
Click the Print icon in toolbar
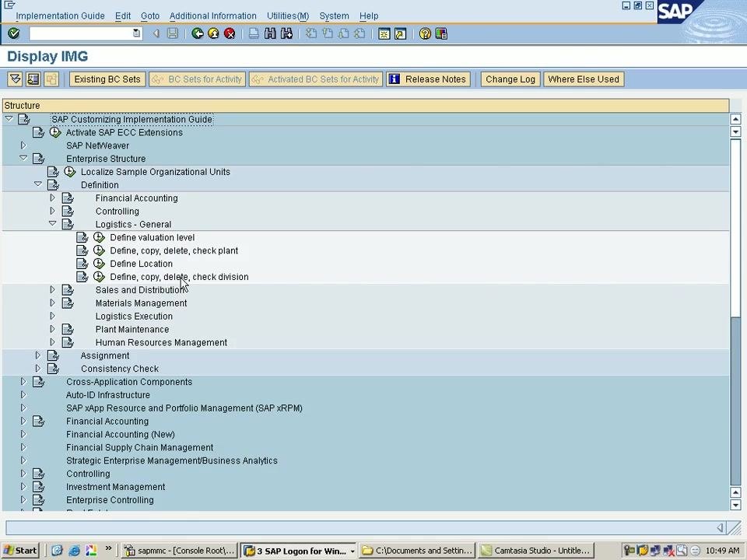pyautogui.click(x=254, y=33)
